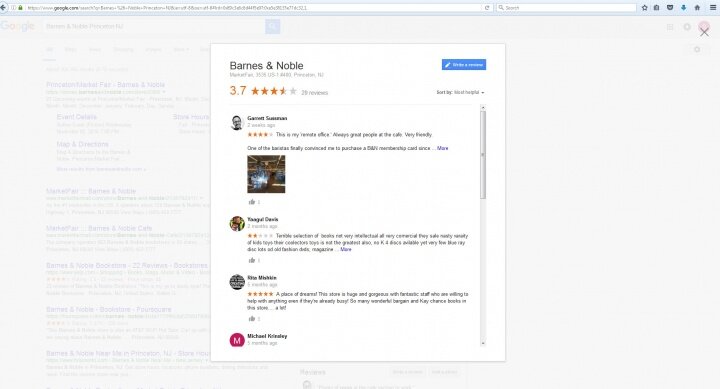
Task: Open Michael Krinsley's reviewer name link
Action: [267, 336]
